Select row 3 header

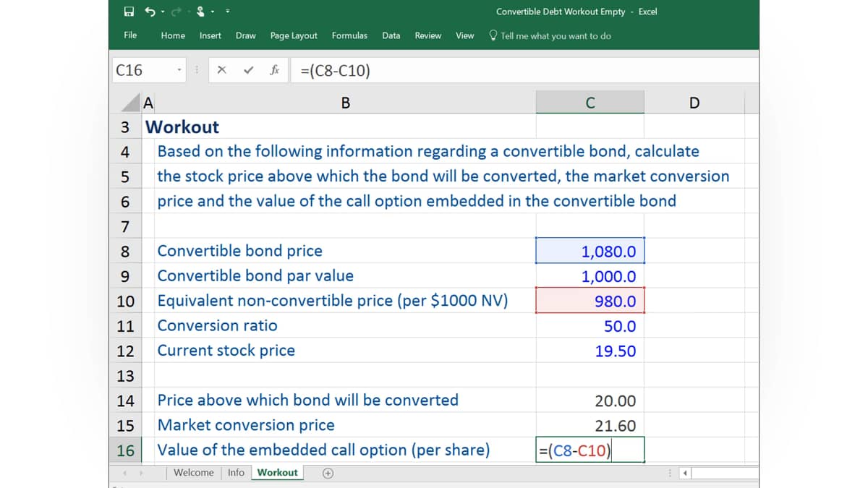[125, 127]
